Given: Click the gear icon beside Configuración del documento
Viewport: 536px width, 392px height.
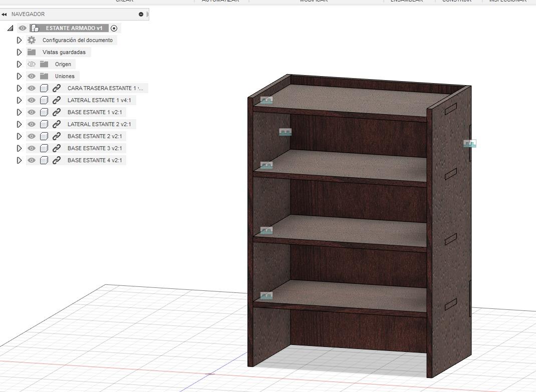Looking at the screenshot, I should (x=32, y=40).
